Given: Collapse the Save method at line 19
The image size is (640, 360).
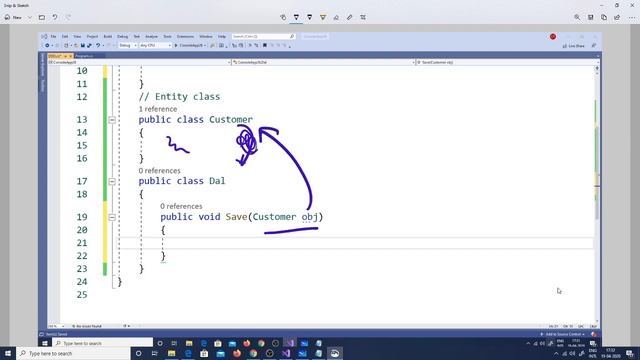Looking at the screenshot, I should (112, 217).
